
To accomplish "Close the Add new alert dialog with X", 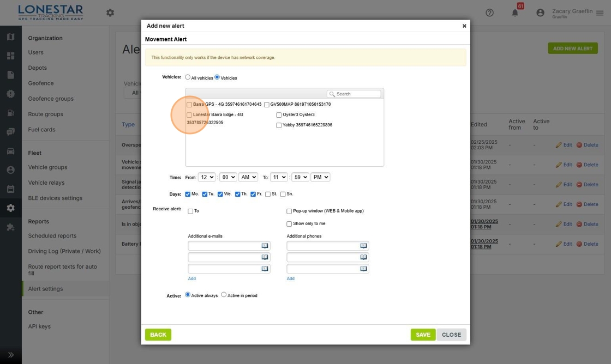I will [464, 26].
